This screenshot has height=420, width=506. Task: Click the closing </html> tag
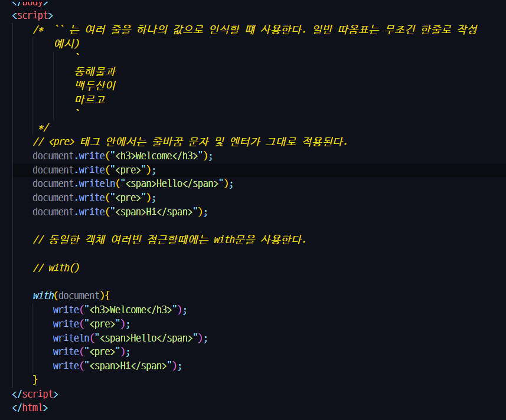[x=30, y=408]
